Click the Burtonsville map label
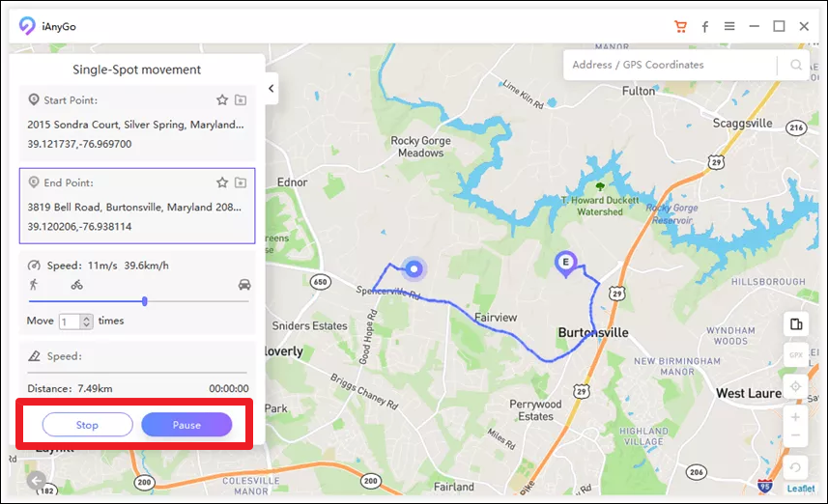Viewport: 828px width, 504px height. click(593, 332)
